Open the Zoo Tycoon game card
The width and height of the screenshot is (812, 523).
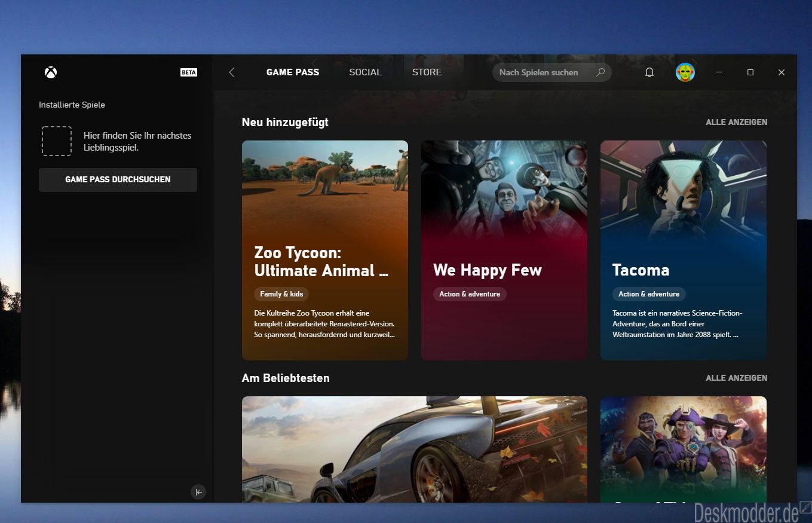(x=325, y=250)
